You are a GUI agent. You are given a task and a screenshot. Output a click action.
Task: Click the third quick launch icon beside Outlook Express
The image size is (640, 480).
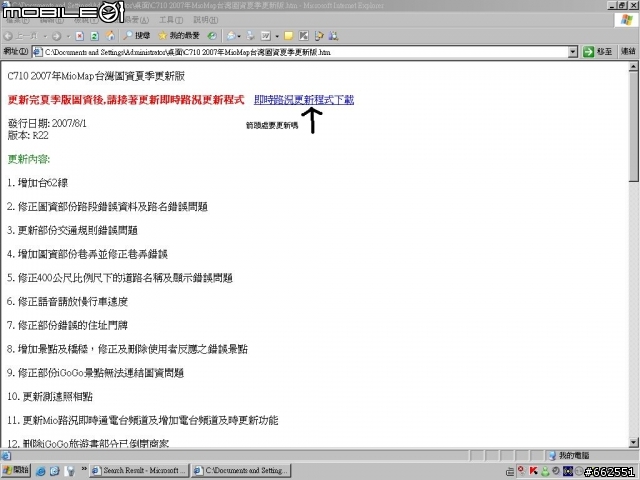click(x=70, y=471)
